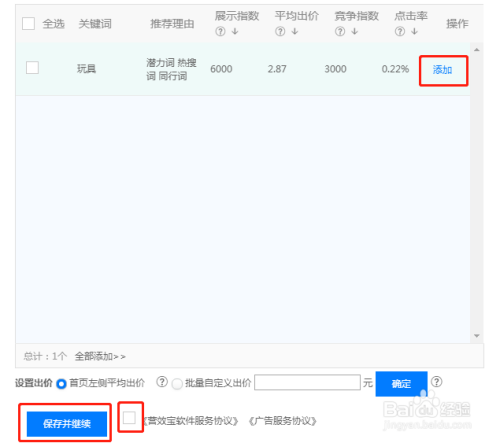
Task: Sort by 竞争指数 arrow
Action: pyautogui.click(x=355, y=32)
